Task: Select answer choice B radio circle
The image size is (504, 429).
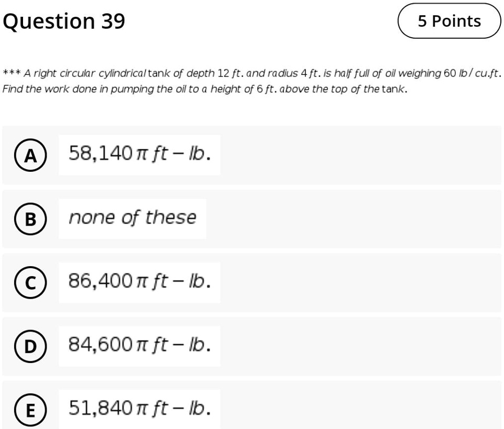Action: coord(30,218)
